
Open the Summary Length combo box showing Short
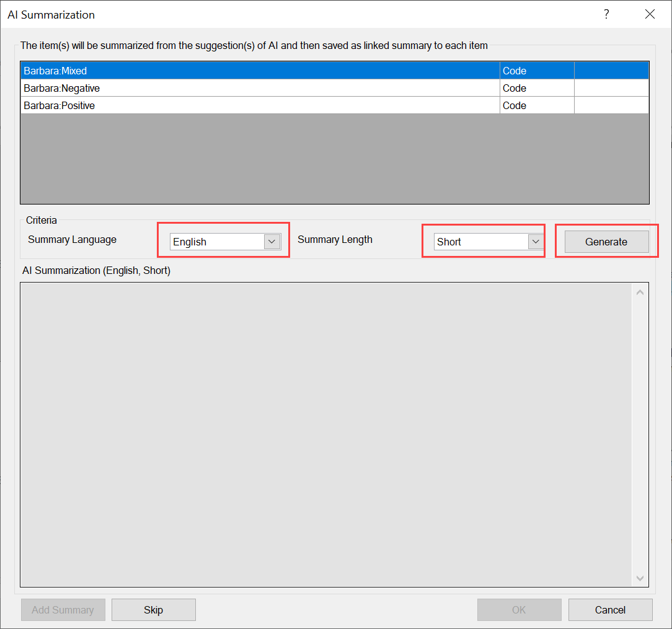481,242
